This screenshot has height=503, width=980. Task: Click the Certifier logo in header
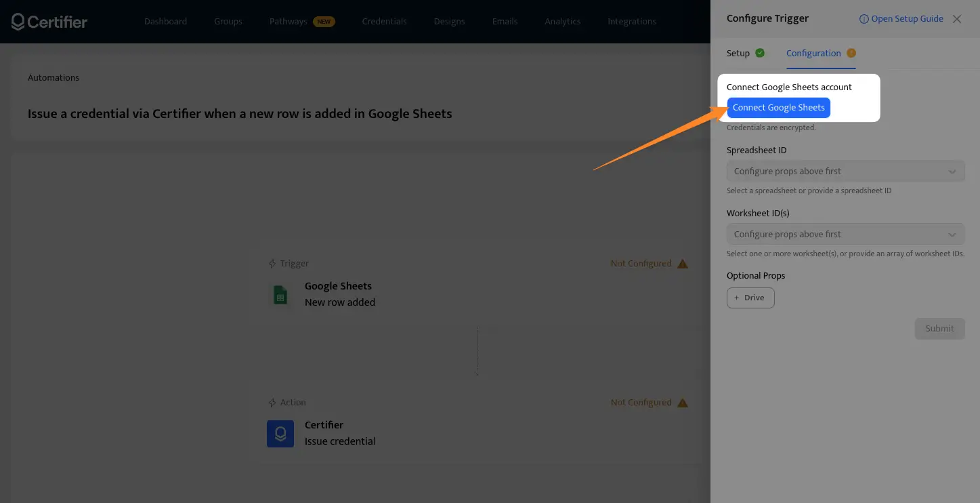click(x=49, y=22)
